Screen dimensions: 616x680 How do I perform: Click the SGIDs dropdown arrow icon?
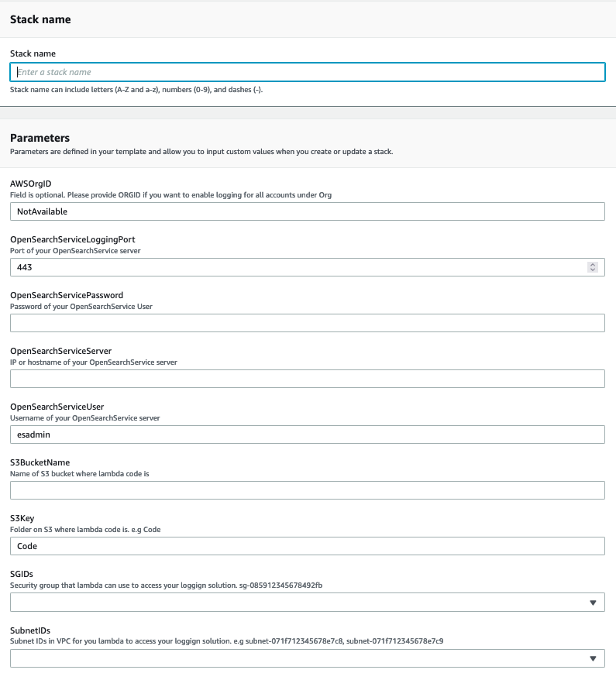coord(594,602)
